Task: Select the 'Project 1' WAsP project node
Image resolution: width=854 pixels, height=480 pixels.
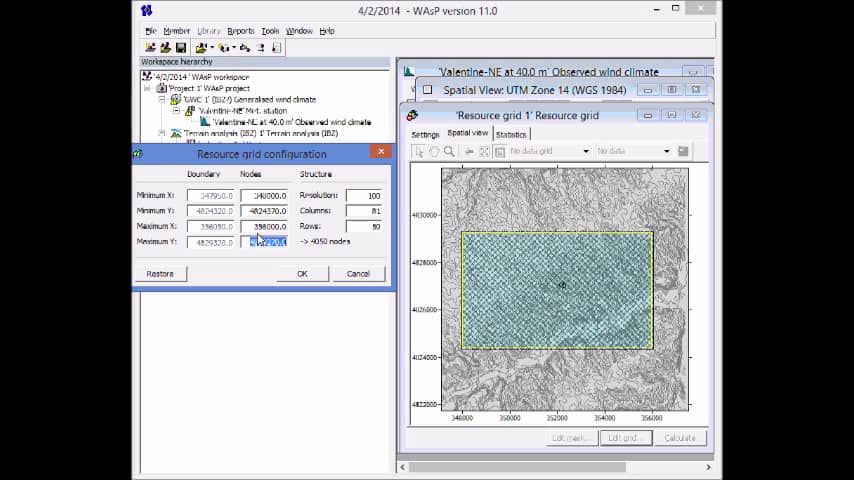Action: click(209, 88)
